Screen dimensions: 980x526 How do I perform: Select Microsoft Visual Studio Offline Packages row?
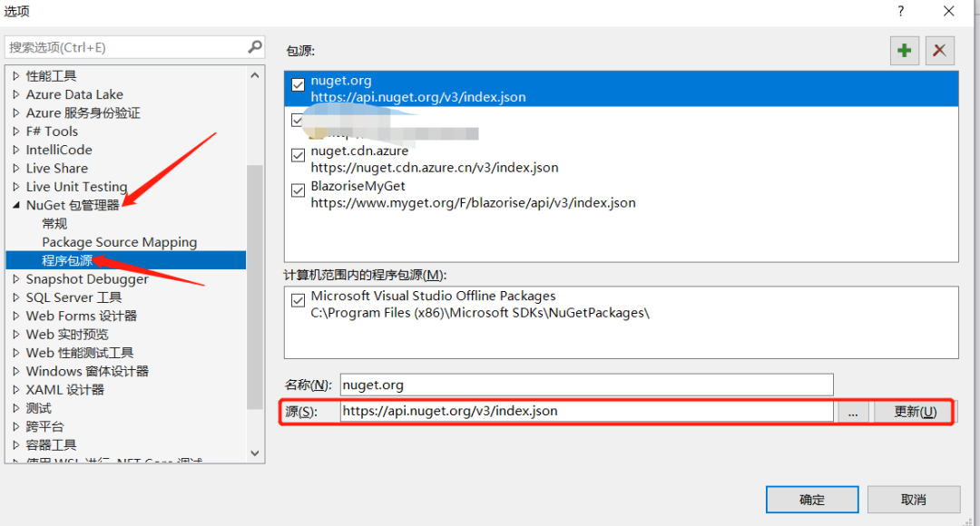(622, 305)
